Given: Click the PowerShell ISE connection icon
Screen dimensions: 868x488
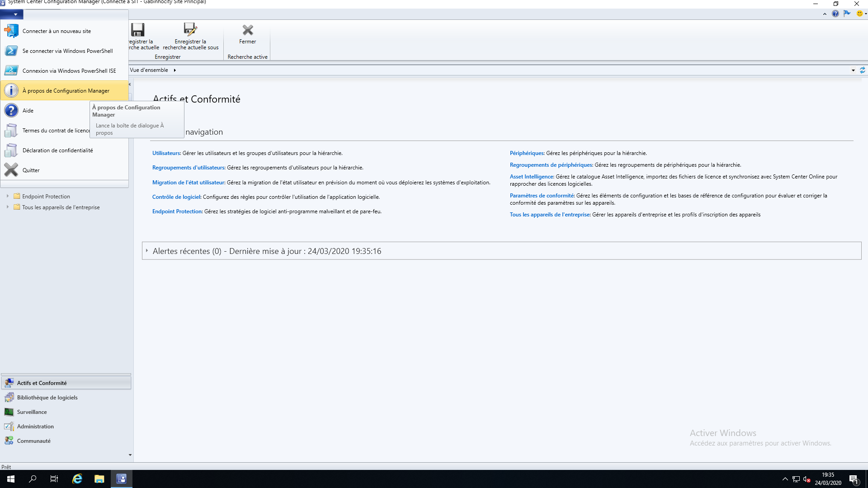Looking at the screenshot, I should [11, 71].
